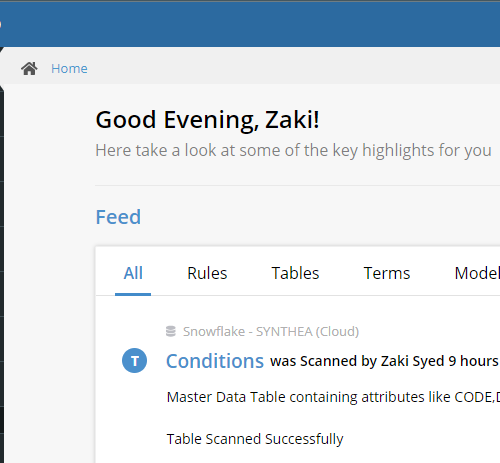Click the was Scanned by Zaki Syed text
The height and width of the screenshot is (463, 500).
pos(357,361)
